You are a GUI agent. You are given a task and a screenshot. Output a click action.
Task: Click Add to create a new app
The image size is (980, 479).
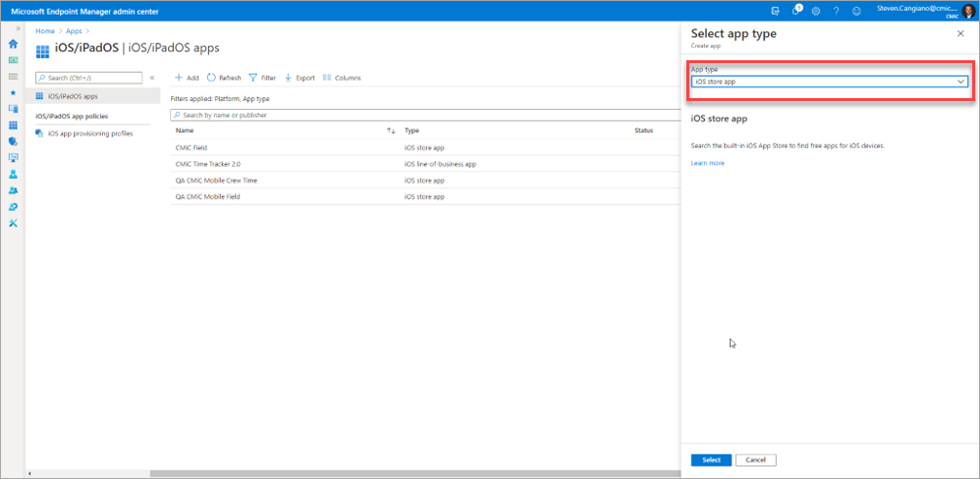[187, 78]
